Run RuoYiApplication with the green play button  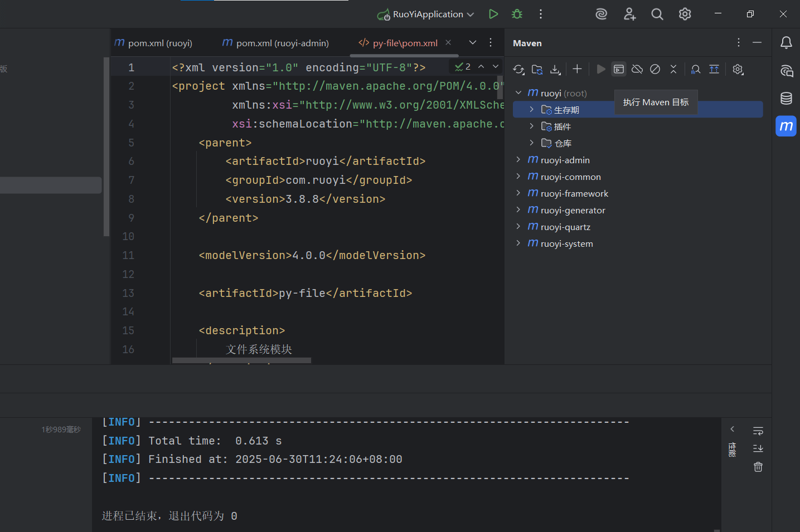(x=493, y=14)
